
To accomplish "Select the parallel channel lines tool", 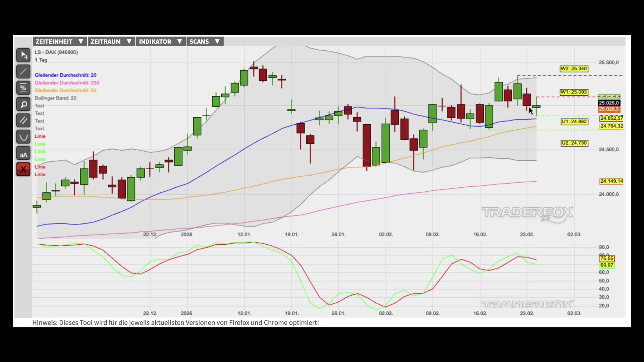I will (23, 120).
